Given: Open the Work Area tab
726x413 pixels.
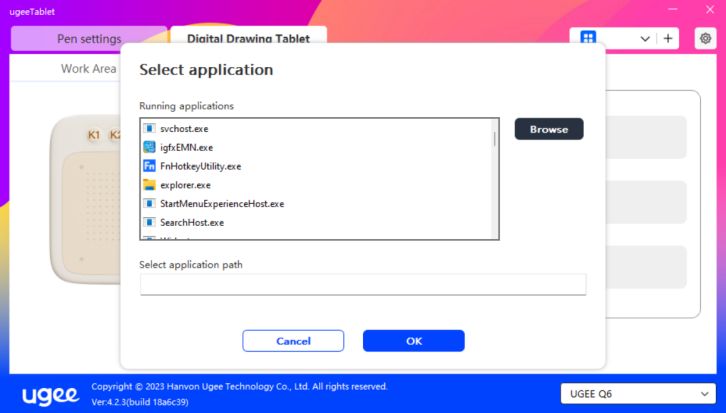Looking at the screenshot, I should click(89, 69).
